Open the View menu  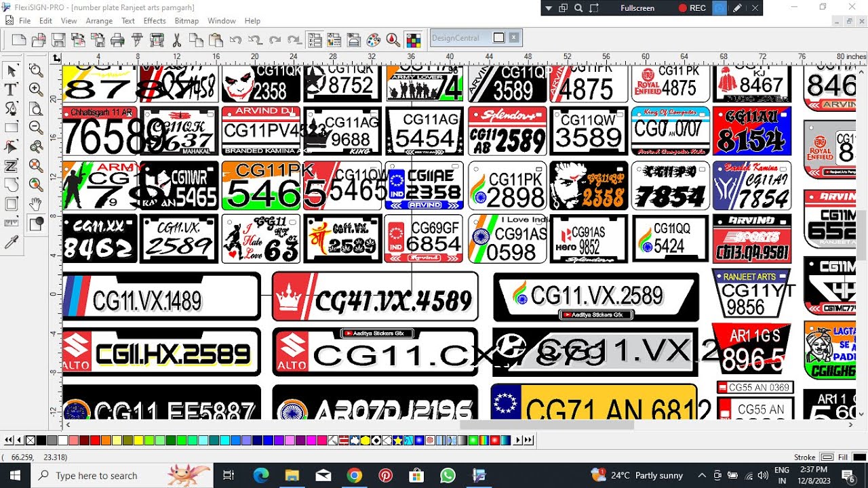click(x=68, y=21)
